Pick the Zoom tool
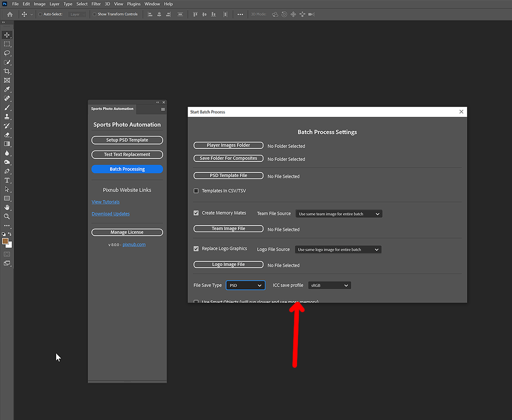The width and height of the screenshot is (512, 420). click(x=6, y=216)
